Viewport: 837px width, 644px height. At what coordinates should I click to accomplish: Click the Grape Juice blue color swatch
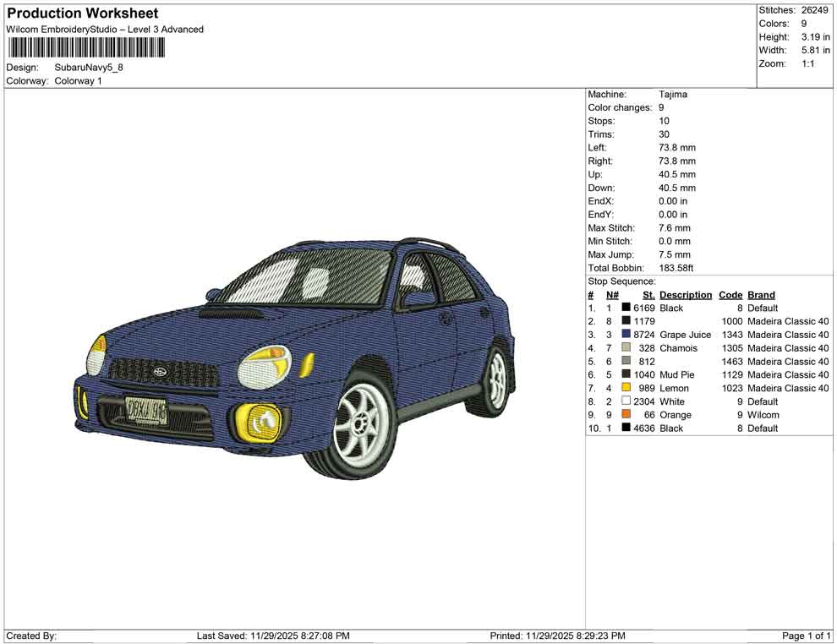click(x=626, y=335)
